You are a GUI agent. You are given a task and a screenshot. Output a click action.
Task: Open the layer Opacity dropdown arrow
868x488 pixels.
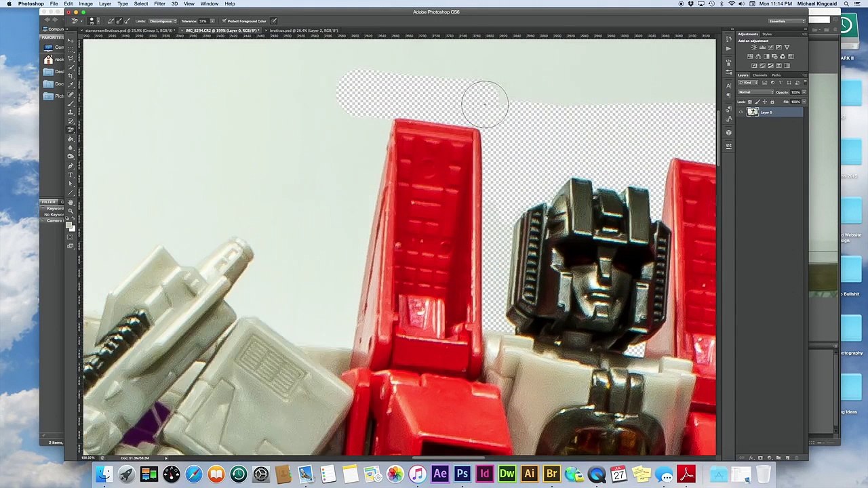[x=804, y=92]
